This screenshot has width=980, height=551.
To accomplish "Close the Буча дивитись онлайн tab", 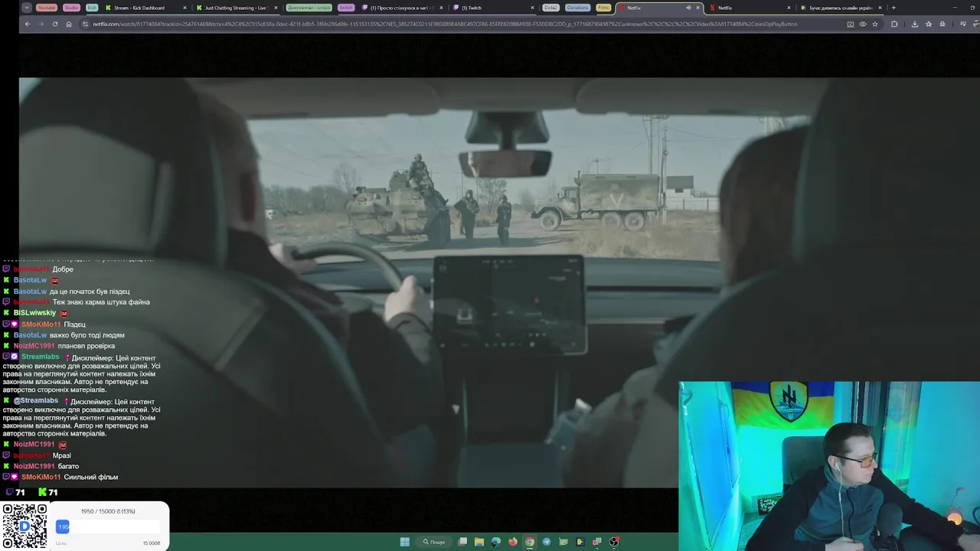I will 880,8.
